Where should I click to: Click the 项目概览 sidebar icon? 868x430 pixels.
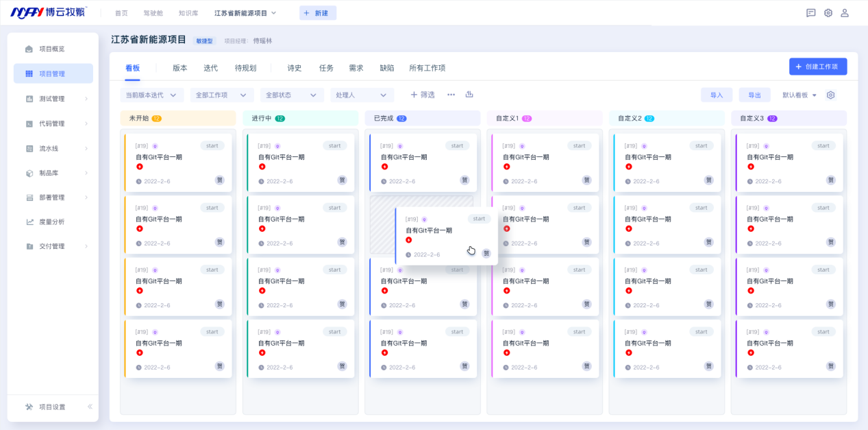pyautogui.click(x=29, y=49)
